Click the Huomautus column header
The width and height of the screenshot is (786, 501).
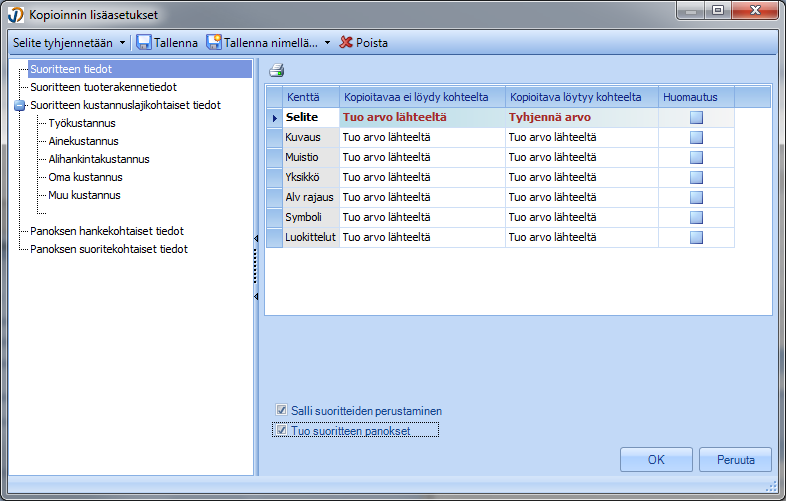coord(696,97)
